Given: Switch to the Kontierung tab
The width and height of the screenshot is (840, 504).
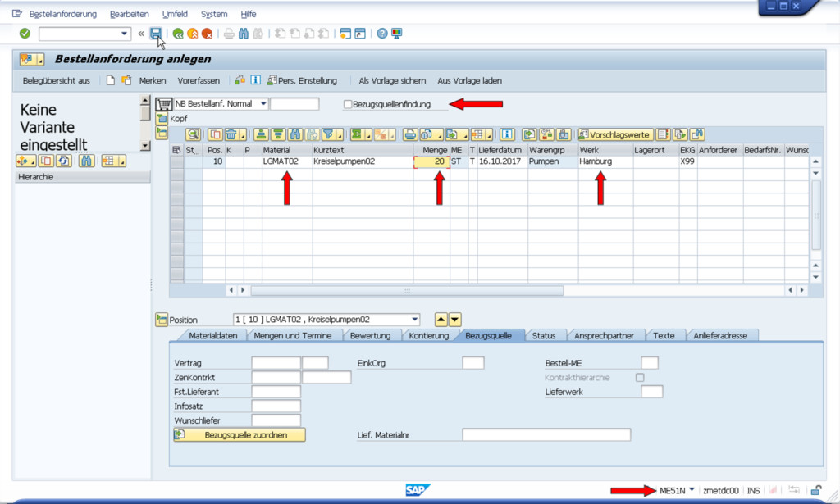Looking at the screenshot, I should coord(428,335).
